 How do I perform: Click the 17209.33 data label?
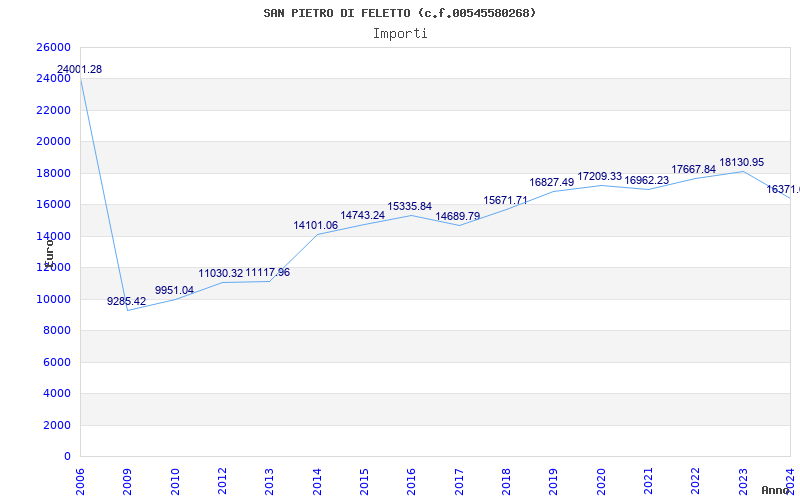599,177
